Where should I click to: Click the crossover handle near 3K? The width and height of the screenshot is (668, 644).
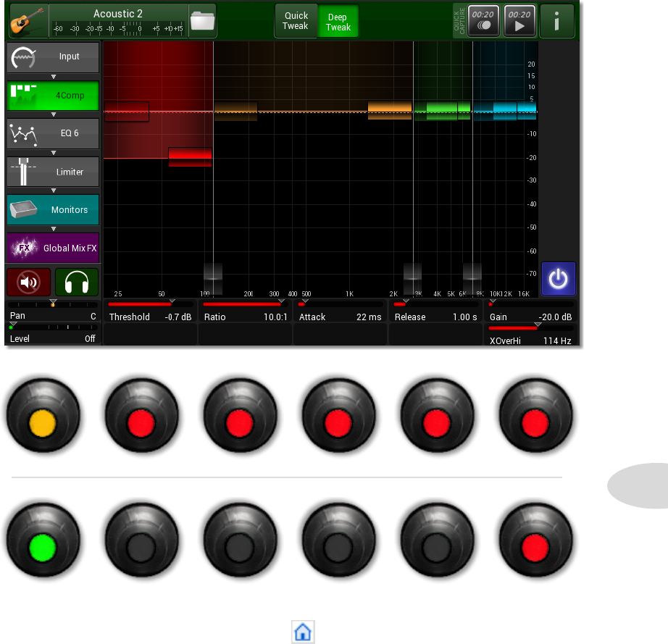[413, 279]
